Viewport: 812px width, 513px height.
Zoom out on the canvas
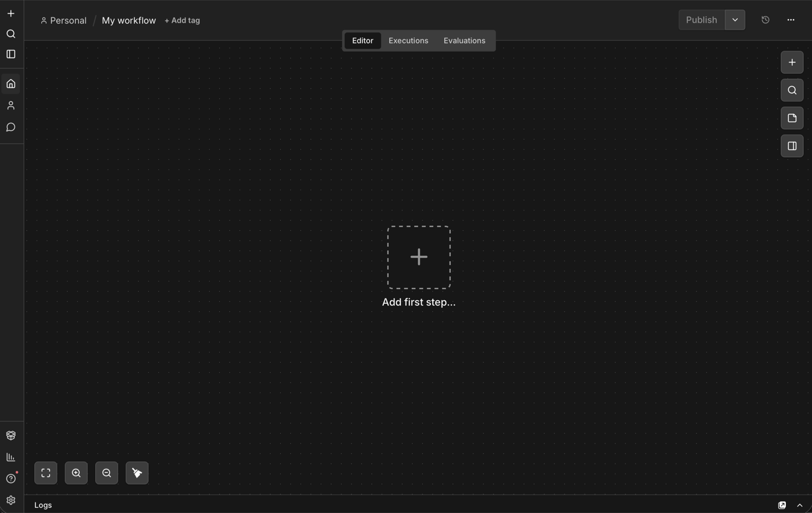pyautogui.click(x=107, y=473)
